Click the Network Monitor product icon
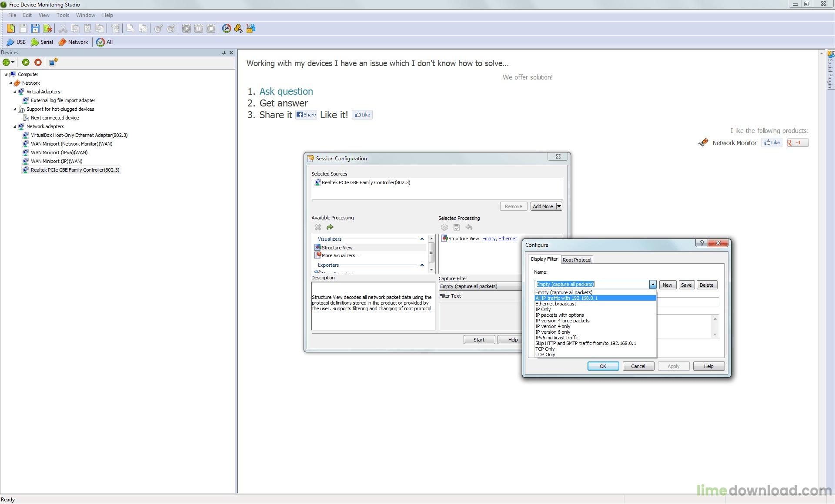The image size is (835, 504). [703, 143]
